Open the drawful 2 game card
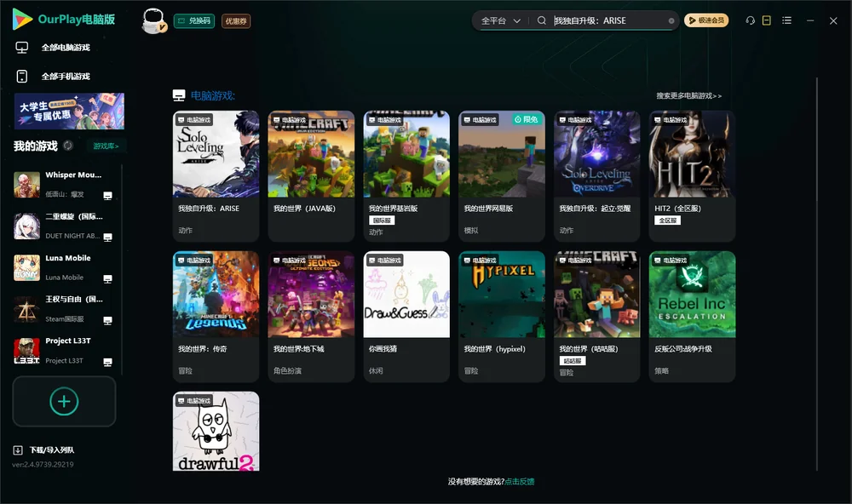Screen dimensions: 852x504 click(216, 432)
